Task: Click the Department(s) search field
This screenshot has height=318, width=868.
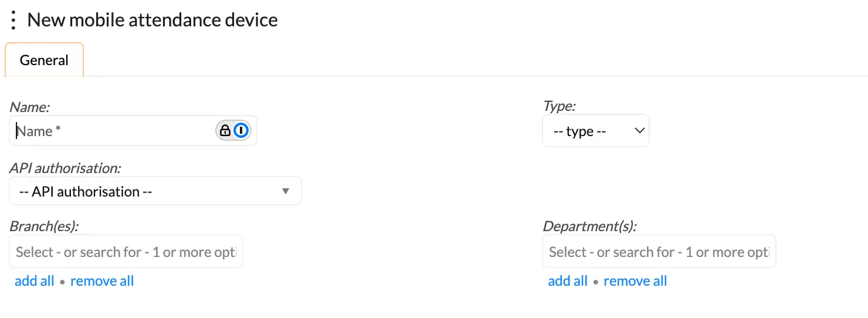Action: (x=659, y=252)
